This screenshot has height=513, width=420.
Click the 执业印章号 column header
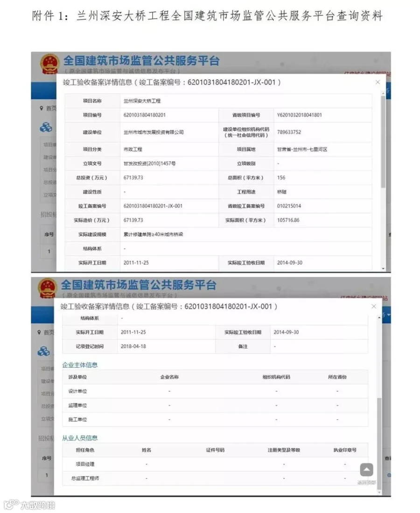(345, 450)
